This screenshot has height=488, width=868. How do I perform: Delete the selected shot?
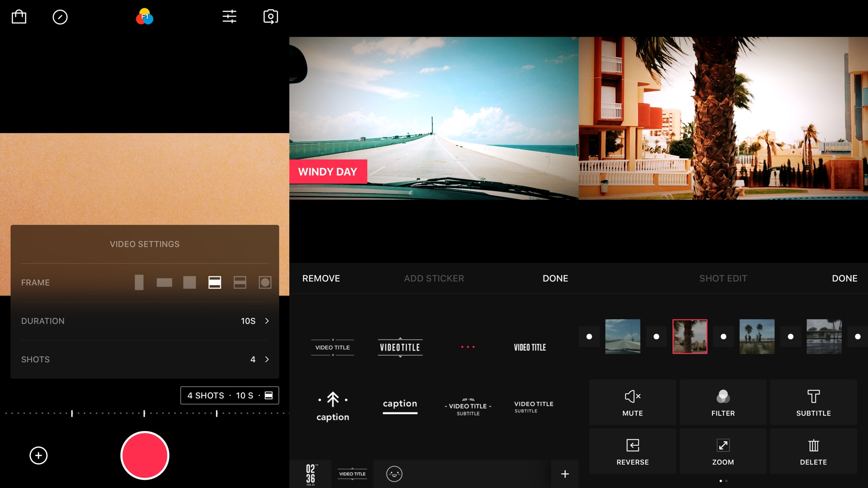(813, 451)
